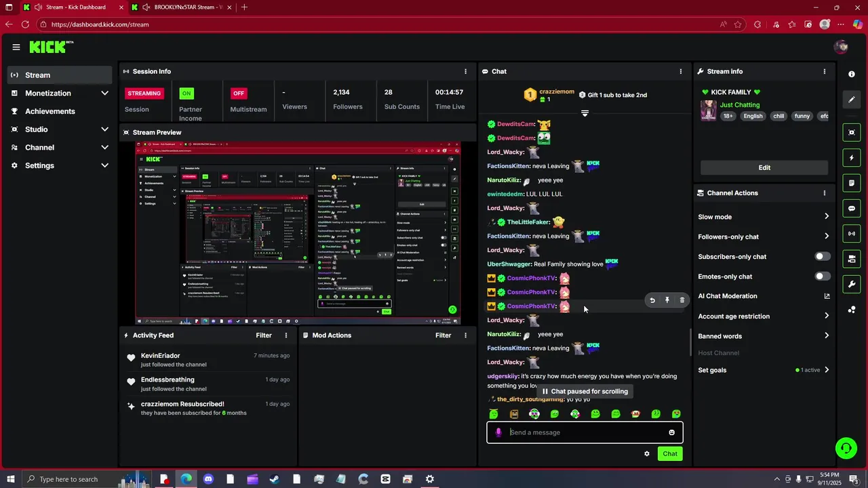
Task: Select Stream in left sidebar
Action: click(60, 75)
